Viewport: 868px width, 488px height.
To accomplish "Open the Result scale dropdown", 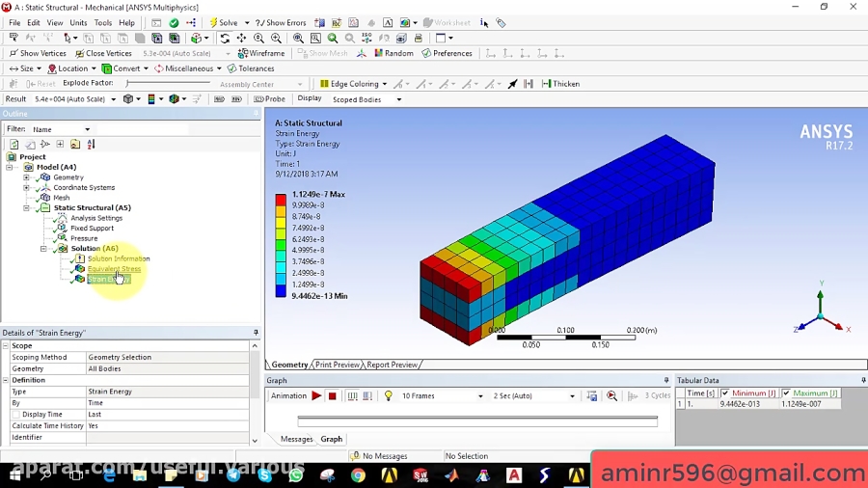I will [x=114, y=99].
